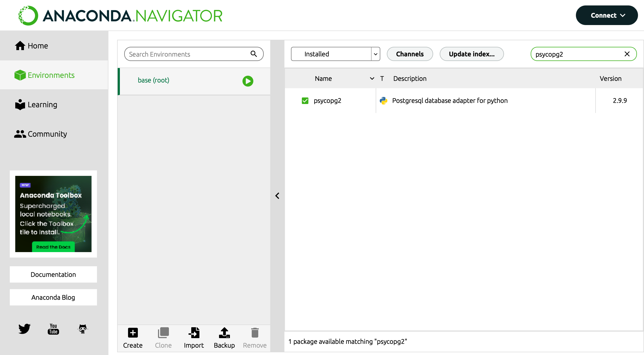
Task: Clear the psycopg2 search input field
Action: coord(627,54)
